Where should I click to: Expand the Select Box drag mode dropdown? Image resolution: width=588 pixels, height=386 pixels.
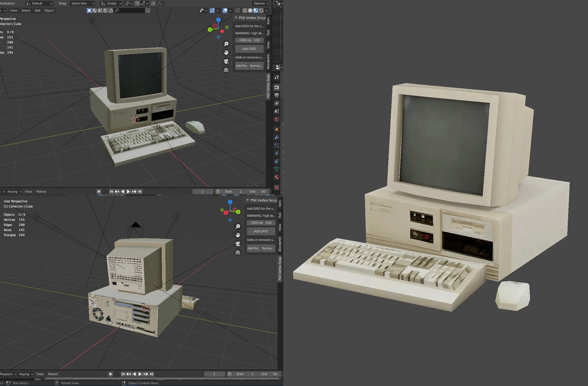[82, 3]
